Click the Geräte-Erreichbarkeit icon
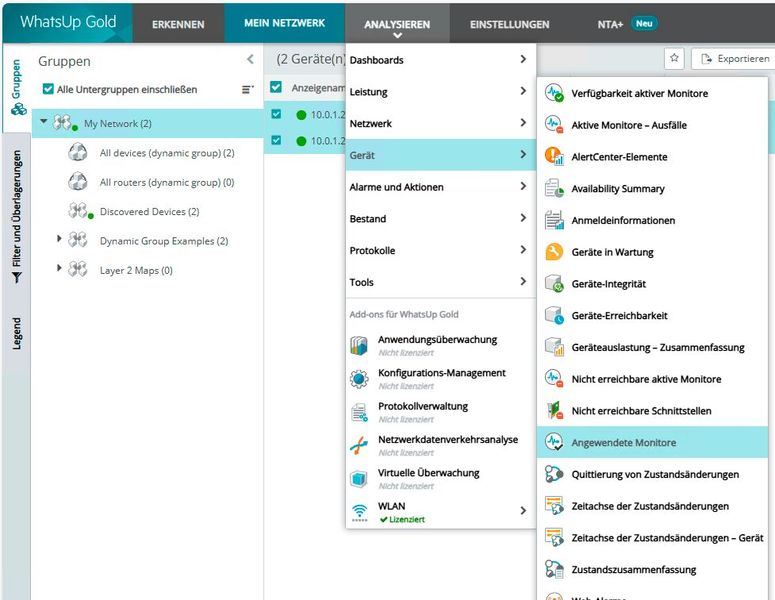This screenshot has width=775, height=600. (x=554, y=315)
